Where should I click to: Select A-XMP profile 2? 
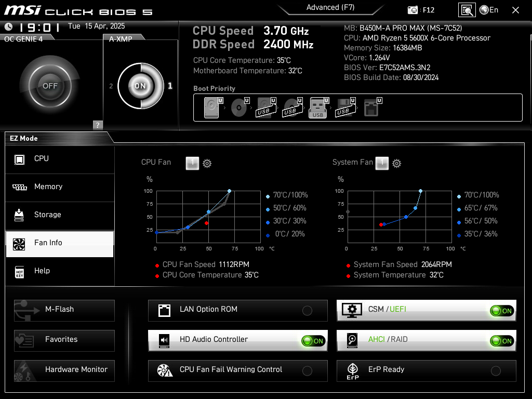coord(111,86)
